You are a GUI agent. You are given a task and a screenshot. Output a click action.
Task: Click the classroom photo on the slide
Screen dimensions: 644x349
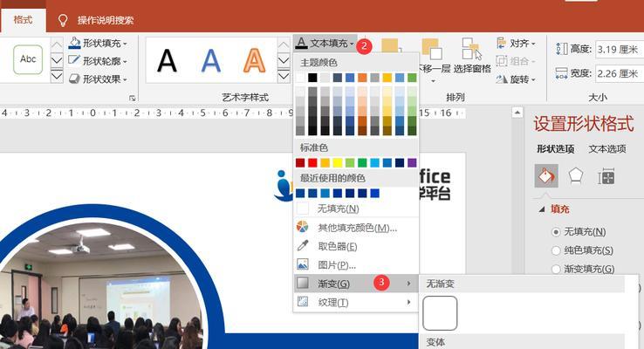click(100, 287)
